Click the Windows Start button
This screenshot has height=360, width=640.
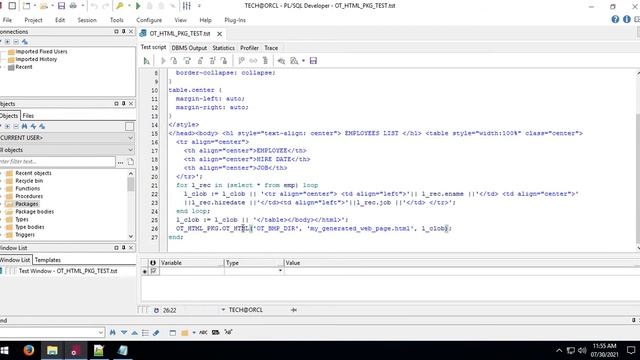(5, 350)
